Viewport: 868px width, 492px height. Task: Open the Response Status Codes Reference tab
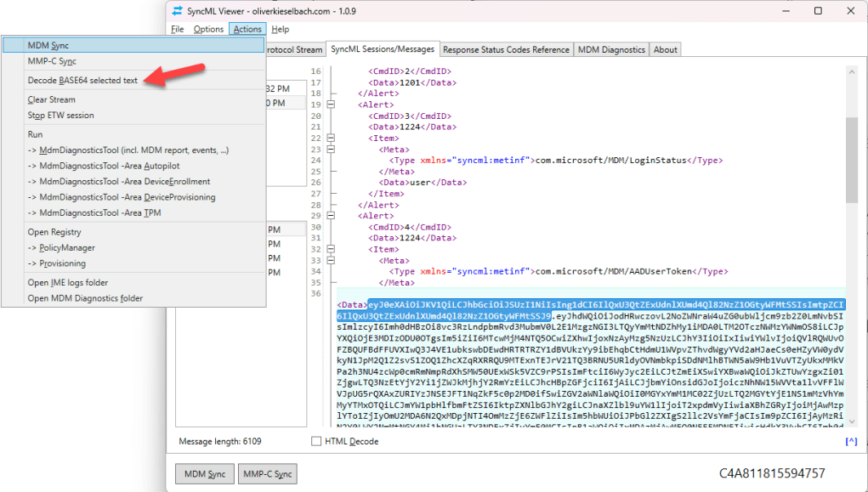[x=506, y=49]
